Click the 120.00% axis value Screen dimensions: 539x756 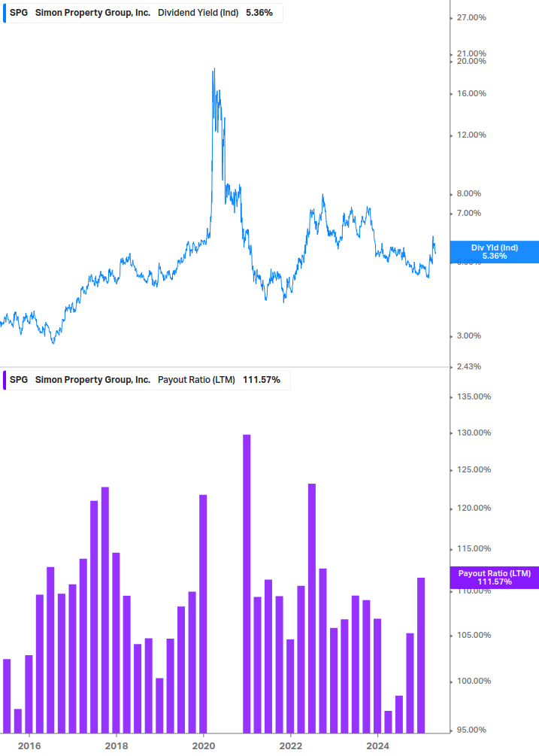click(x=474, y=509)
